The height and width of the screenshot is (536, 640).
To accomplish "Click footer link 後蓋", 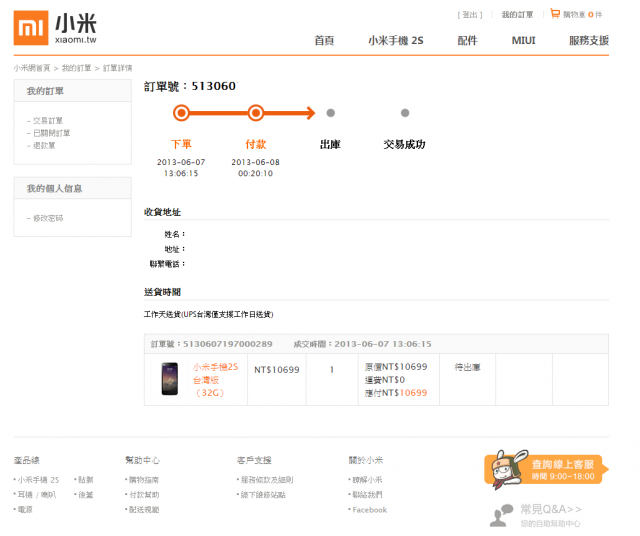I will point(86,495).
